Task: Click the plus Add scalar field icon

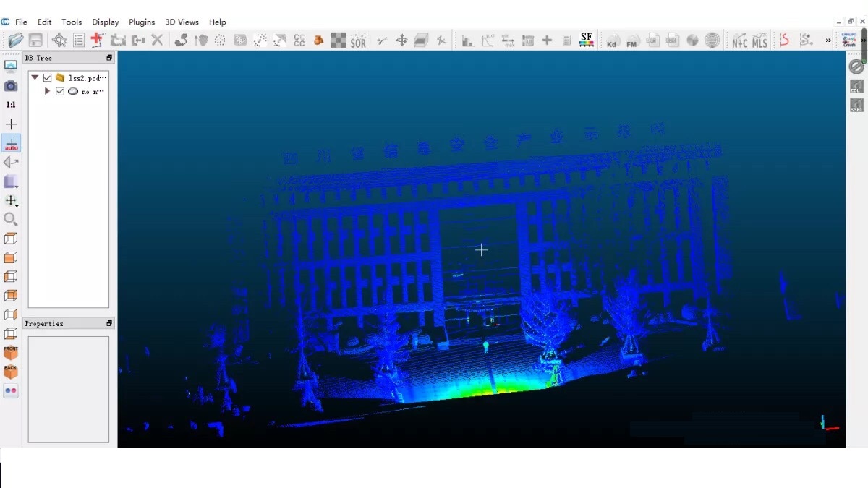Action: (x=547, y=40)
